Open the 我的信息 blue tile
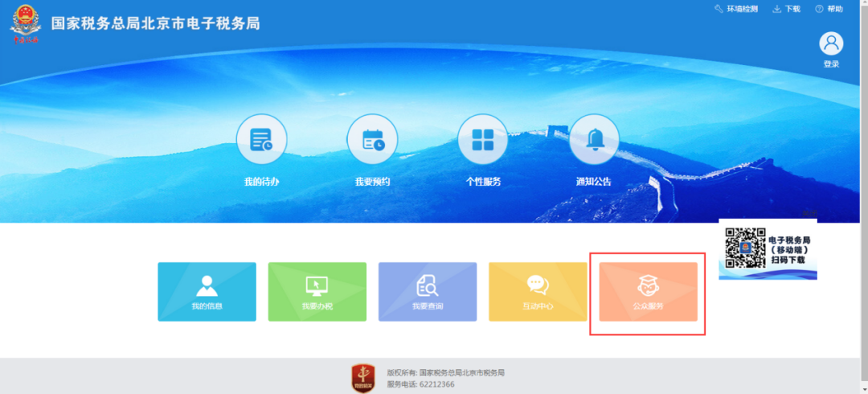The height and width of the screenshot is (394, 868). coord(207,292)
